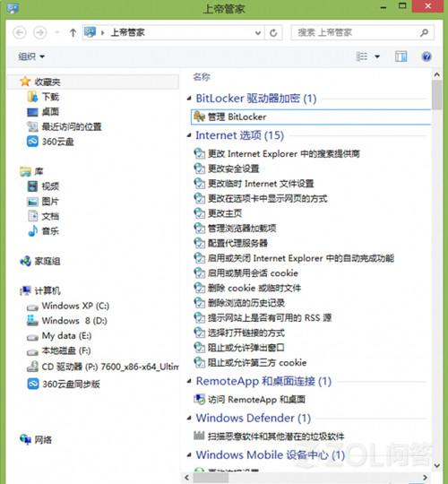Click the vertical scrollbar down arrow

pos(437,465)
